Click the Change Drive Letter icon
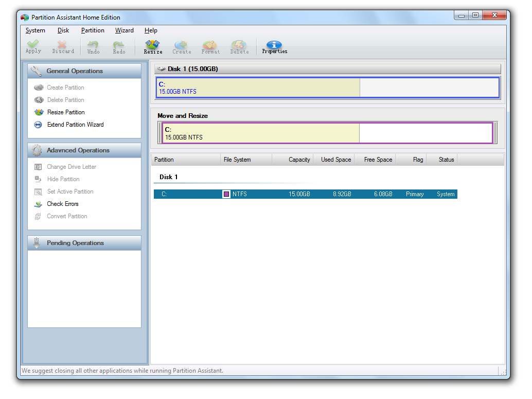The height and width of the screenshot is (399, 532). [x=38, y=167]
